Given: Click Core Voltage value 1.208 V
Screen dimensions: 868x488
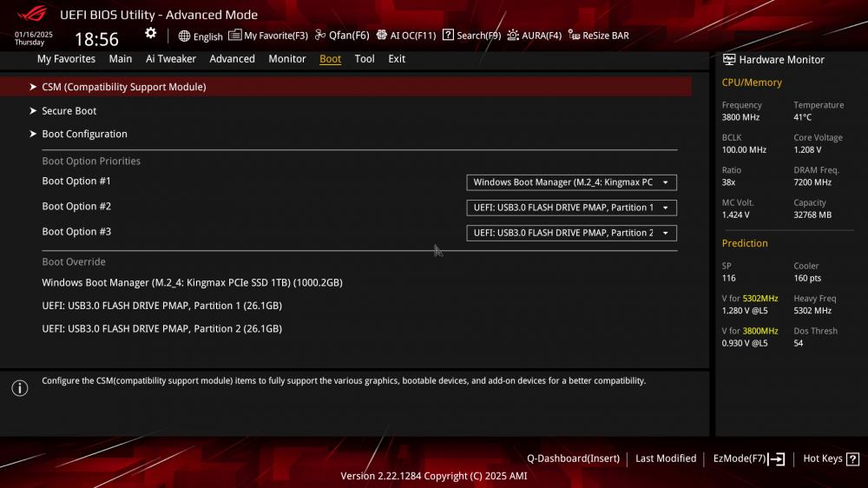Looking at the screenshot, I should (807, 150).
